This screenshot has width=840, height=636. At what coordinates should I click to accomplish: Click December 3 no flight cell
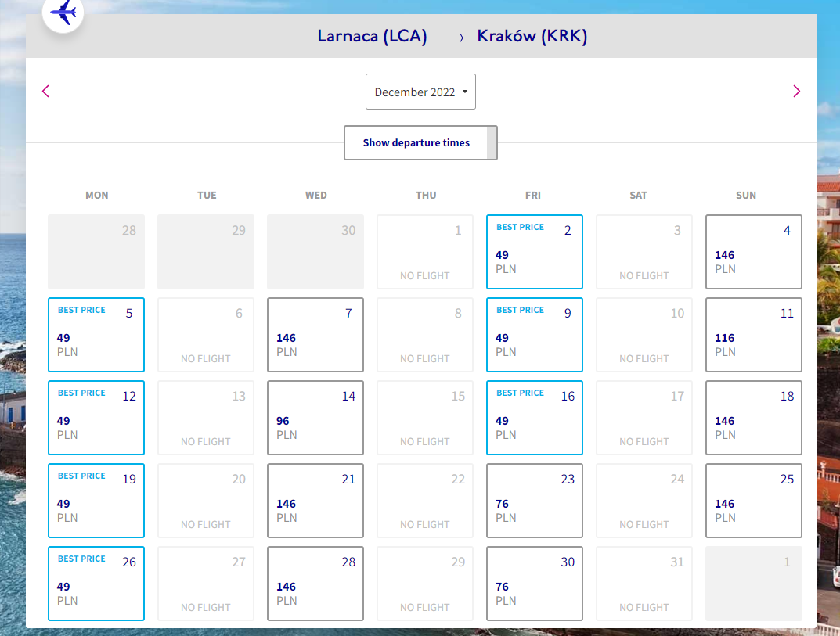pos(644,252)
